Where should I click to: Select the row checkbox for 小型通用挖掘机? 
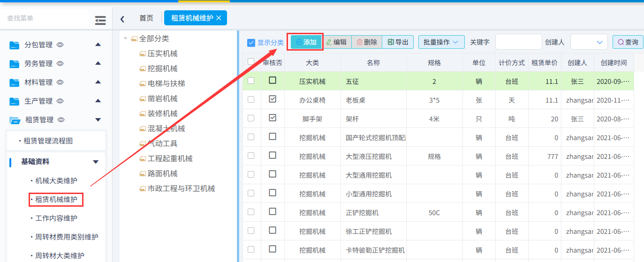coord(251,193)
